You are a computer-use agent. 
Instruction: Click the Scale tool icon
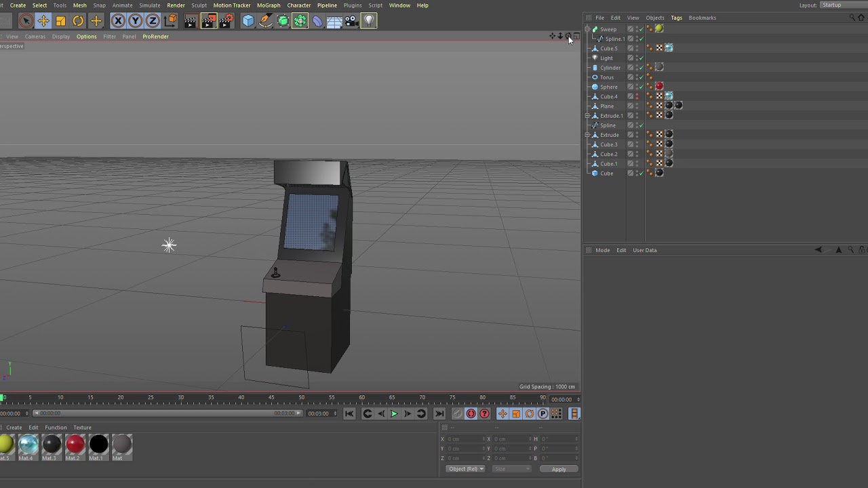click(x=61, y=21)
